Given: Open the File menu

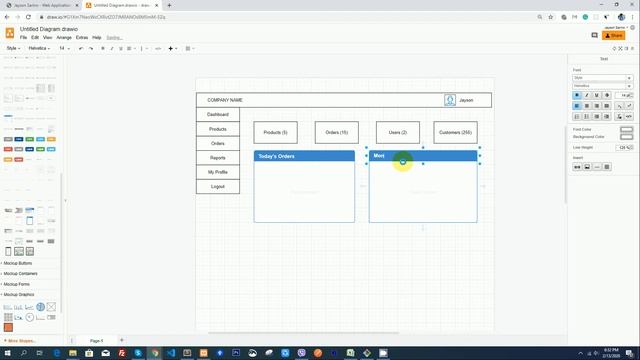Looking at the screenshot, I should (x=23, y=38).
